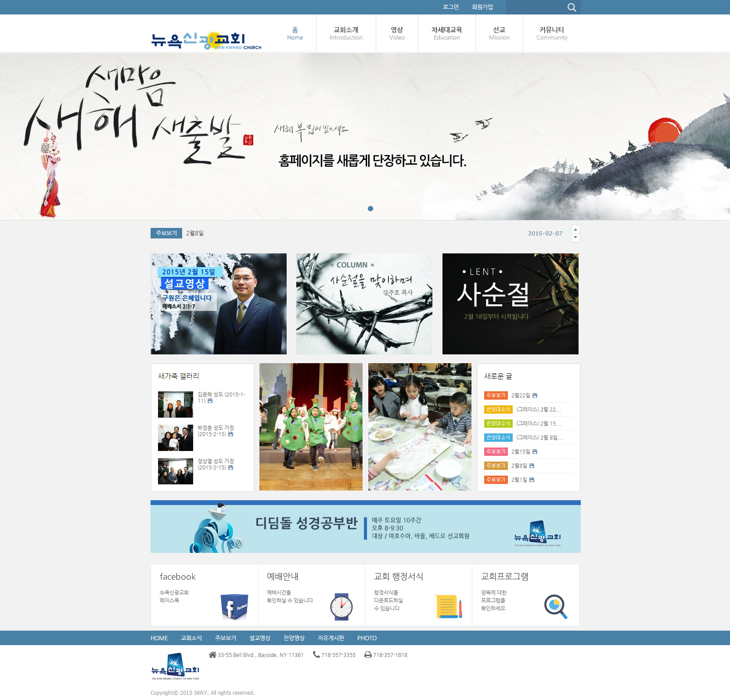Viewport: 730px width, 700px height.
Task: Open the 교회소개 Introduction menu
Action: pos(346,33)
